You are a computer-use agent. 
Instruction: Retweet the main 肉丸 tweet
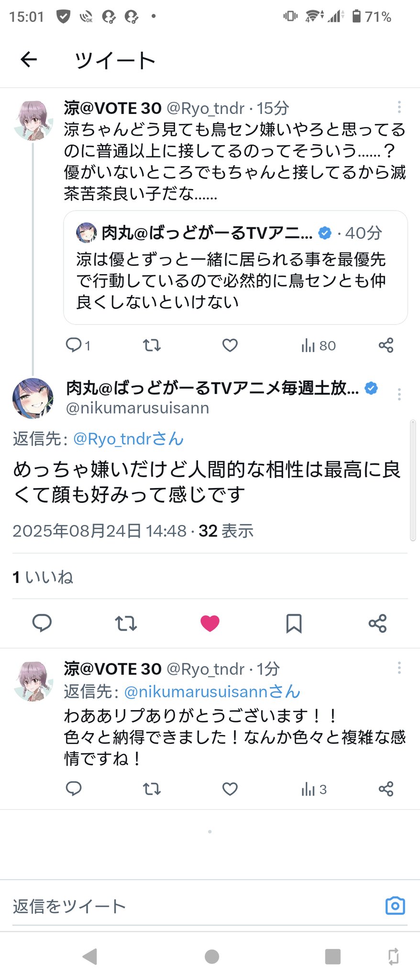pyautogui.click(x=126, y=623)
